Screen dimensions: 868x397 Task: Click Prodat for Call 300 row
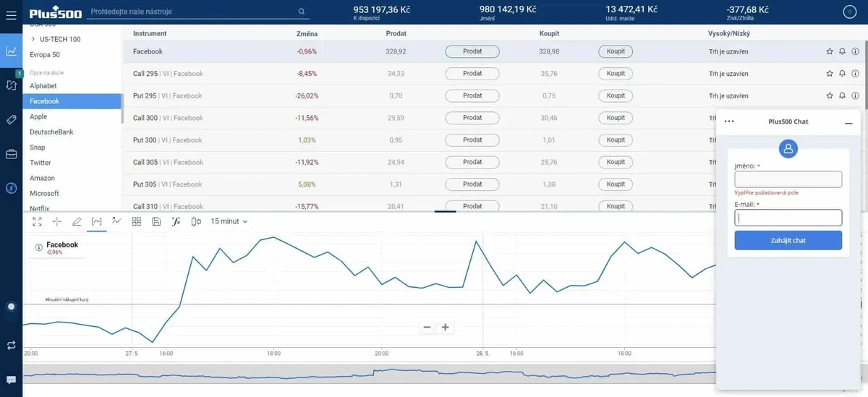[472, 118]
